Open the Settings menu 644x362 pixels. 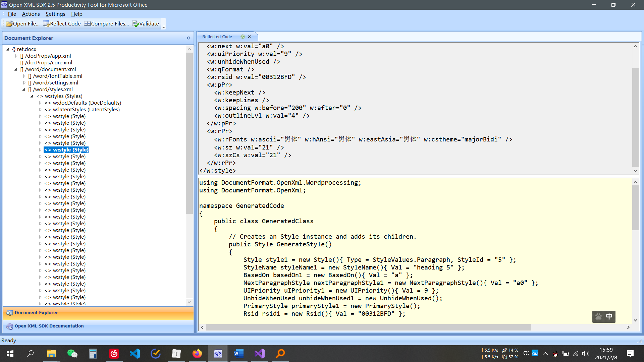[x=55, y=14]
